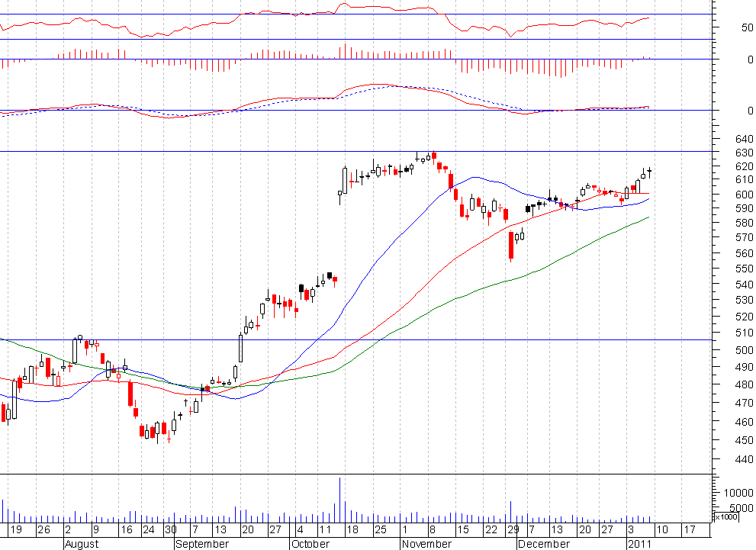Click the date label 10 in 2011
The image size is (756, 550).
(662, 529)
